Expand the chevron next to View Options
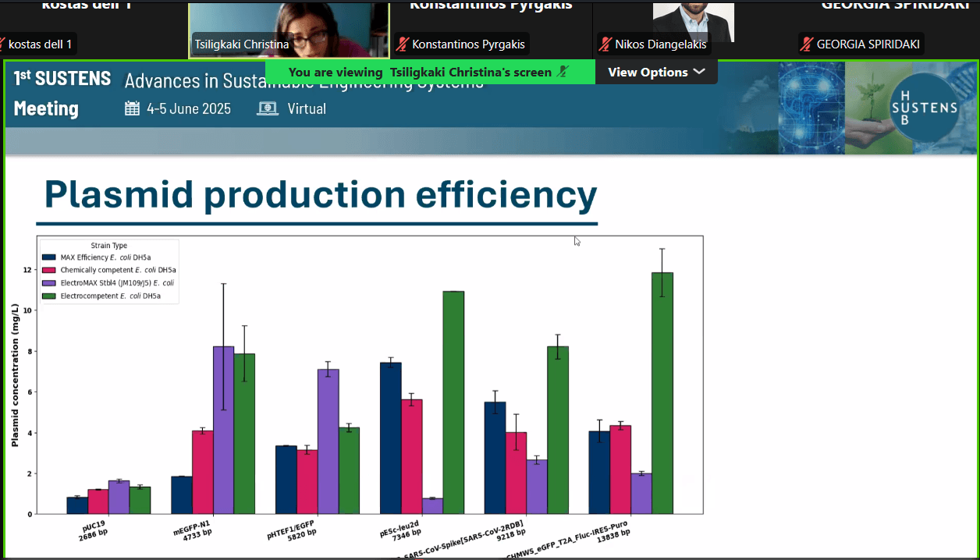 coord(698,72)
